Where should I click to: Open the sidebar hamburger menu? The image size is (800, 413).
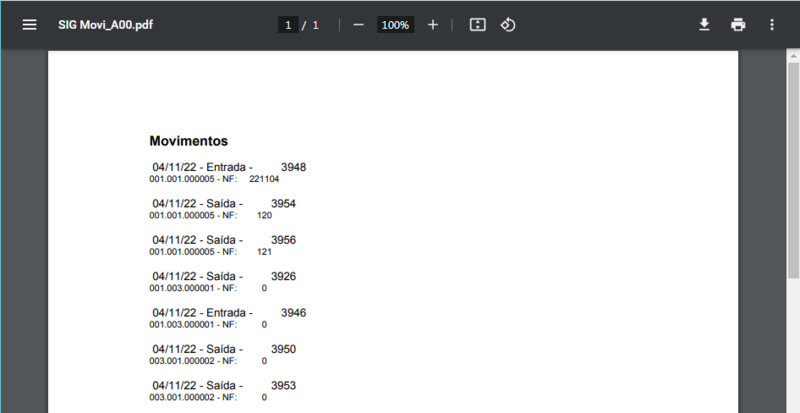pos(30,25)
